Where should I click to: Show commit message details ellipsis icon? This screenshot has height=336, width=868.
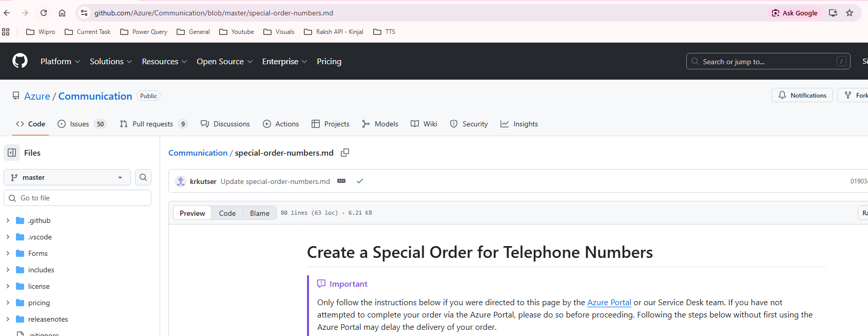pos(341,181)
